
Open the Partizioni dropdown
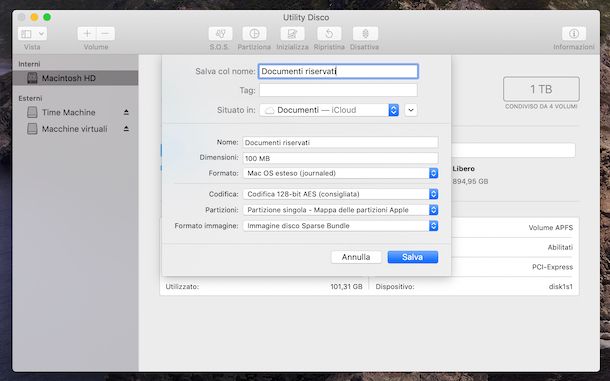click(340, 210)
